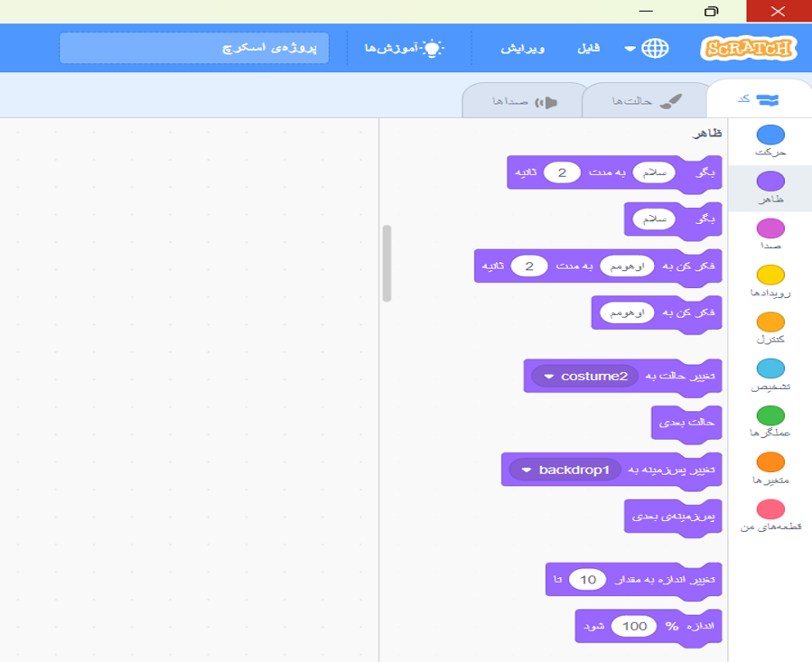Open the فایل (File) menu
The height and width of the screenshot is (662, 812).
(588, 48)
